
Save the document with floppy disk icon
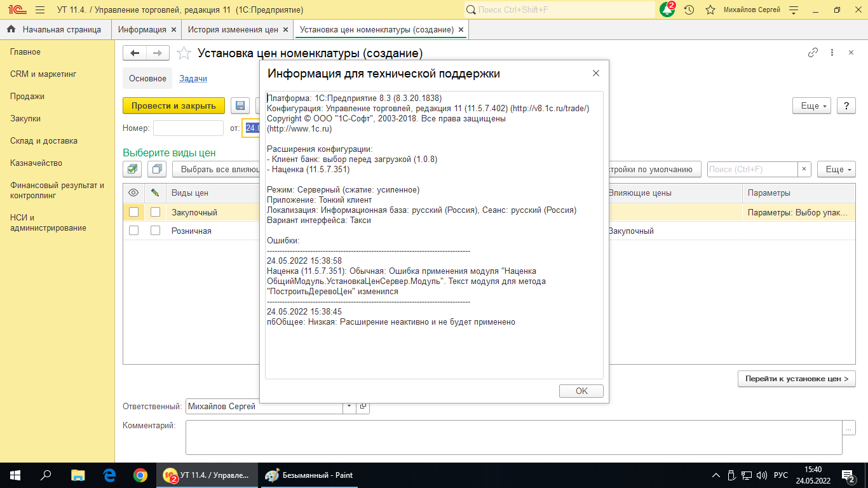(x=240, y=105)
